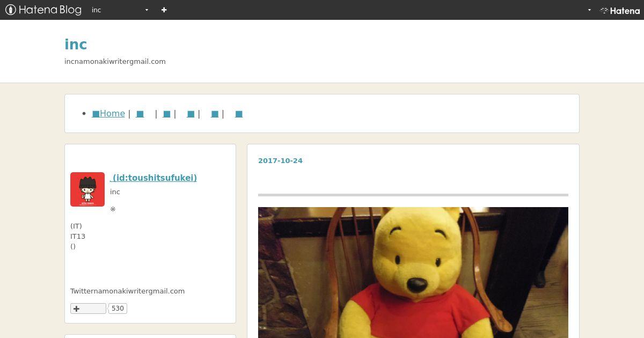The width and height of the screenshot is (644, 338).
Task: Open the blog title "inc" heading link
Action: coord(76,45)
